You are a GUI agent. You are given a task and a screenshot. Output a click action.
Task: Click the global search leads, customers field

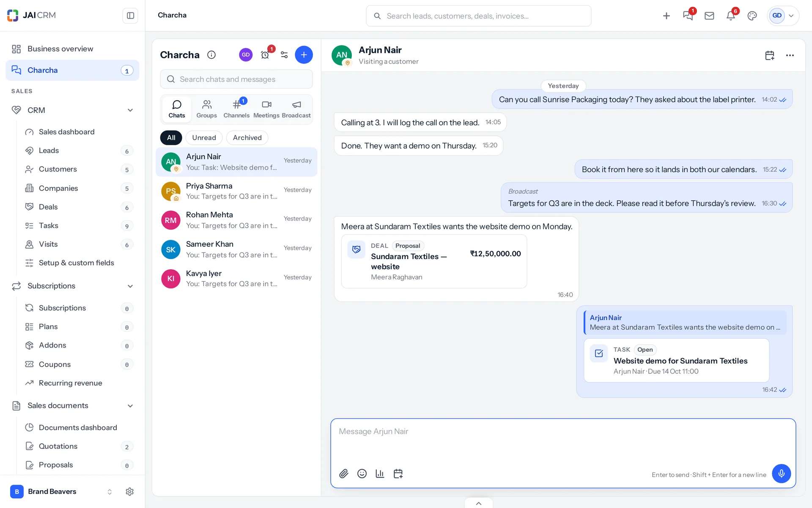pos(479,16)
